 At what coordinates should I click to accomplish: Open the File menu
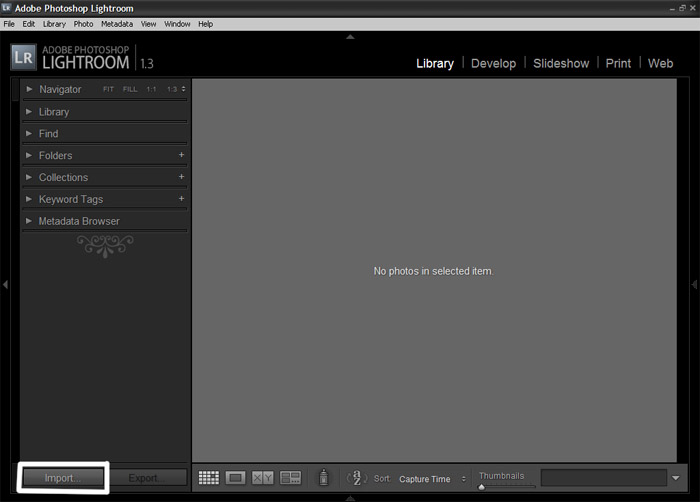9,24
